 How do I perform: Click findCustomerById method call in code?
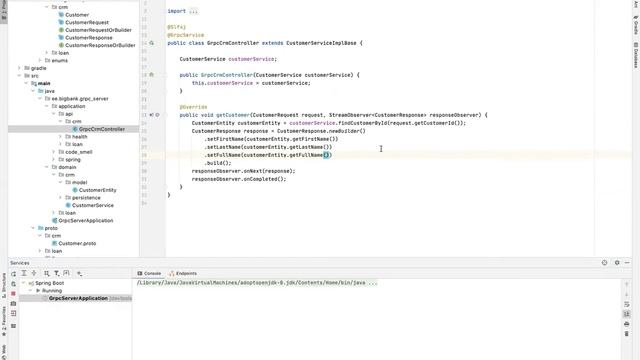362,123
